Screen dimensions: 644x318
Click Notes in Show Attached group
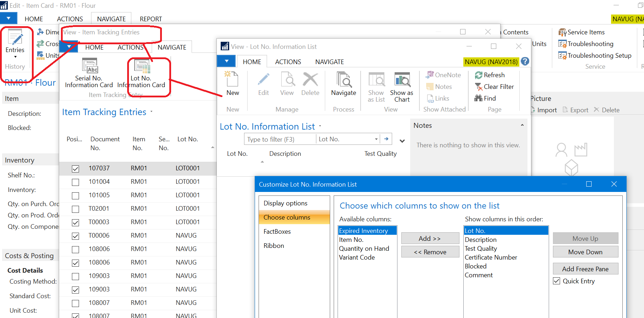pos(439,86)
